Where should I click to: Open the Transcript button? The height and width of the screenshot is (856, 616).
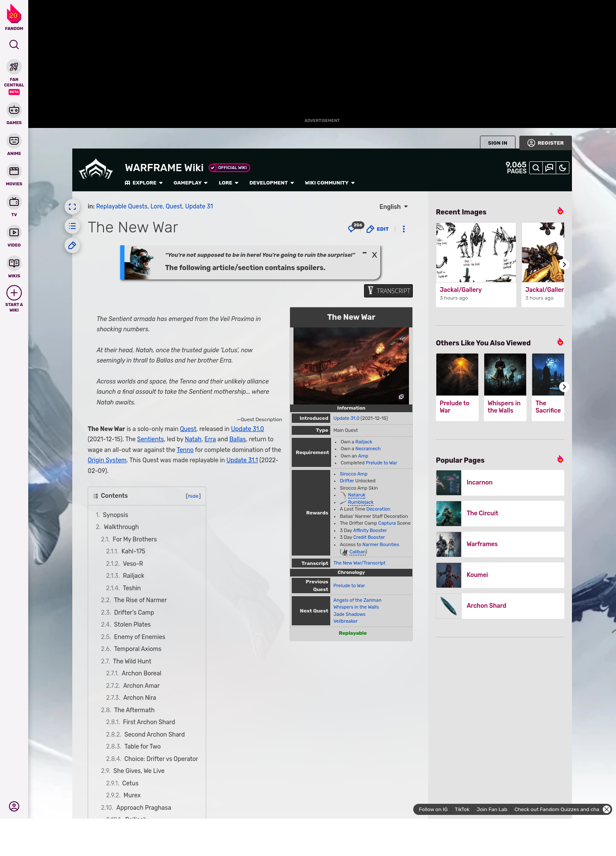(388, 291)
